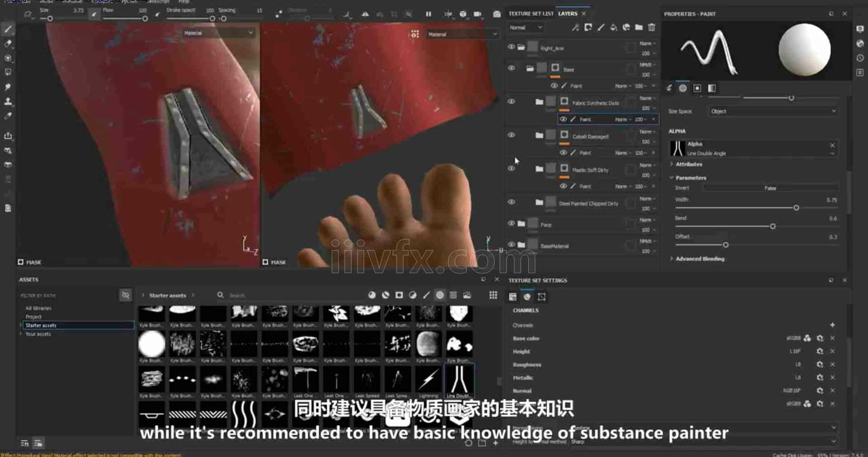Select the Projection tool in left toolbar

point(8,58)
